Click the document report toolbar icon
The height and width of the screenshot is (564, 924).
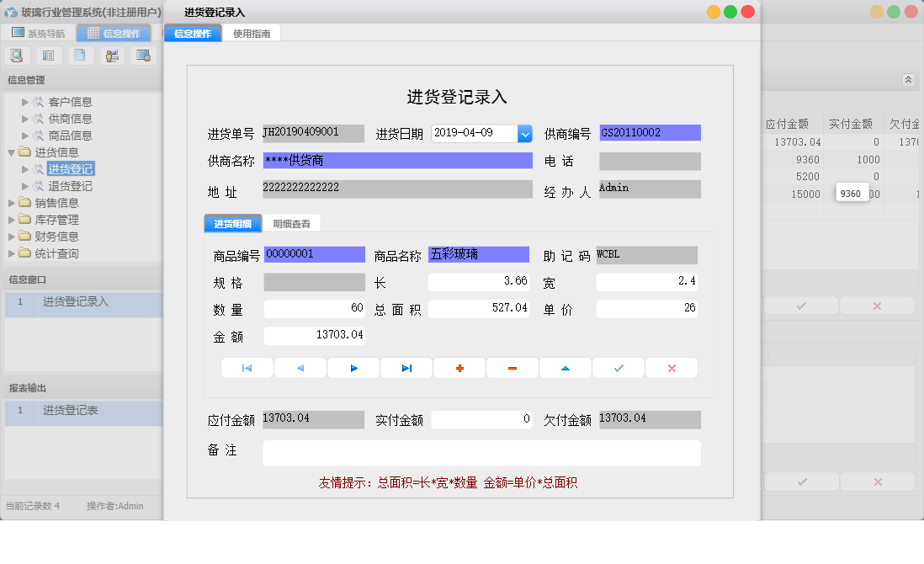pyautogui.click(x=80, y=55)
